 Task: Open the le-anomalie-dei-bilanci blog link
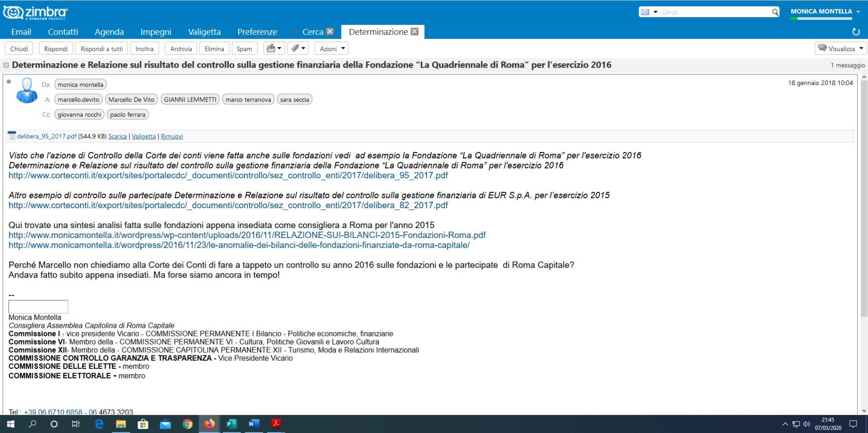239,245
